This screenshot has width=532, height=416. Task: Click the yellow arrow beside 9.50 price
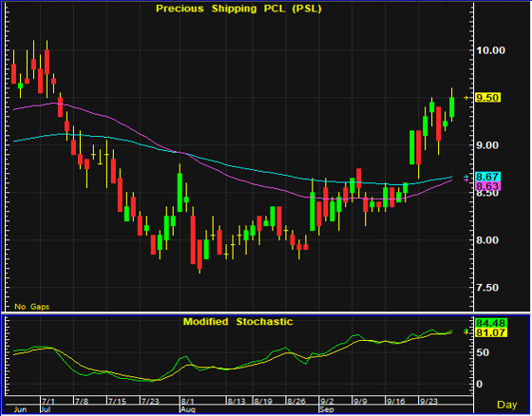pyautogui.click(x=466, y=98)
